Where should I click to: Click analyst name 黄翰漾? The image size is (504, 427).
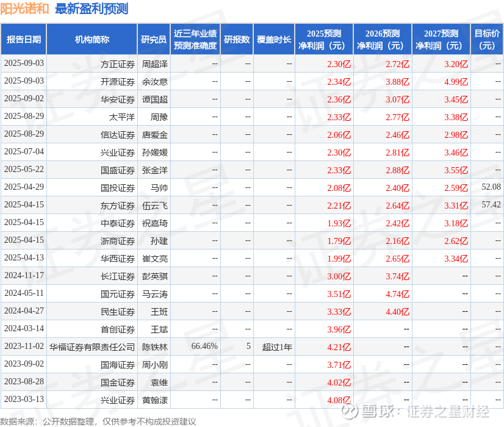[155, 400]
